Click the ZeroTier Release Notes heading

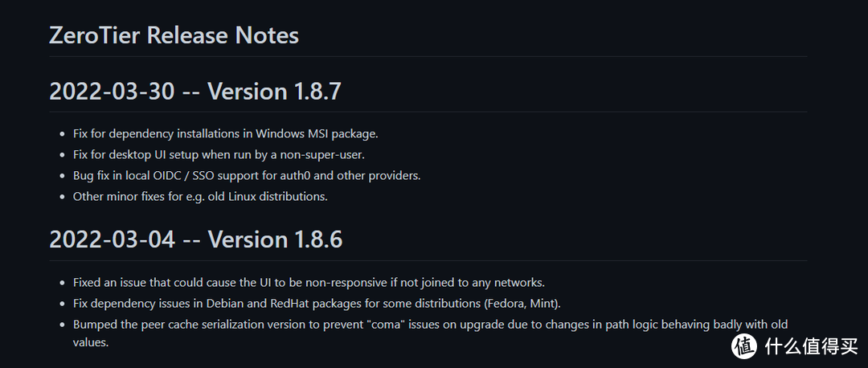[174, 35]
